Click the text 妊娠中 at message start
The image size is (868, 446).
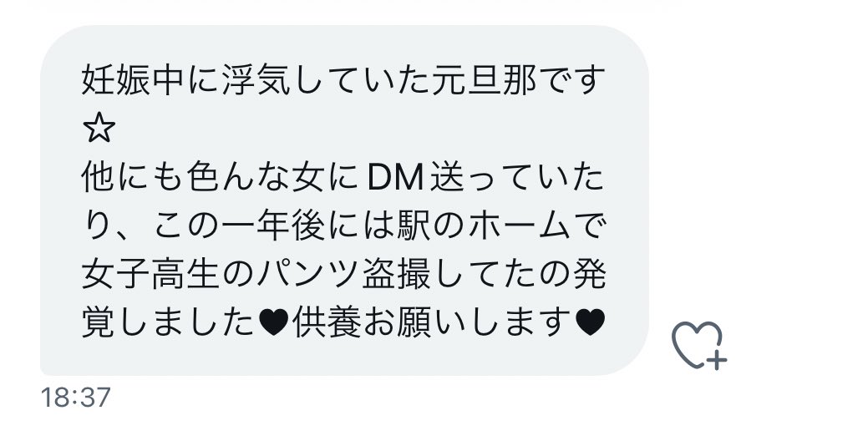pyautogui.click(x=133, y=81)
